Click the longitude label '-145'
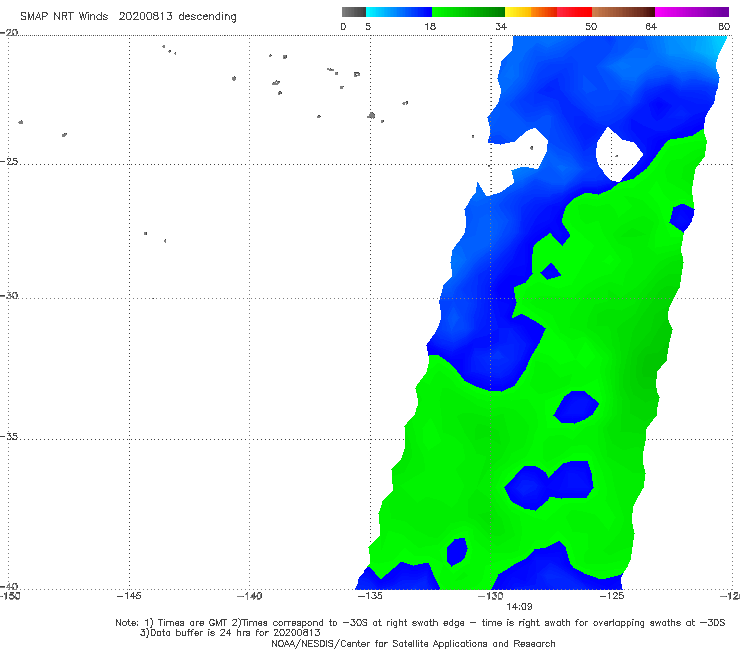Screen dimensions: 740x650 [x=129, y=596]
